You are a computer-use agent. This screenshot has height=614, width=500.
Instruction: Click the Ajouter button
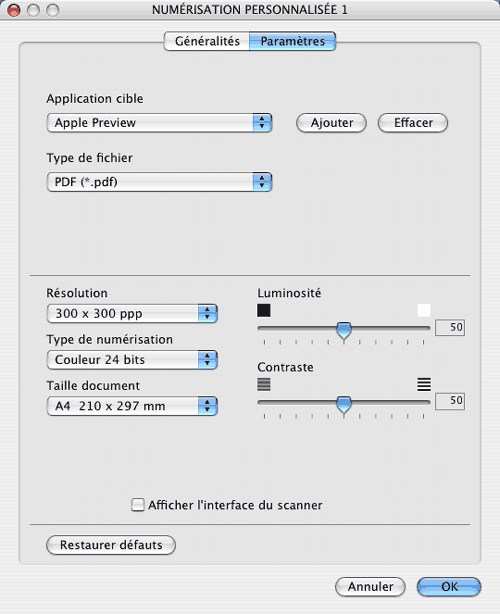click(x=331, y=123)
